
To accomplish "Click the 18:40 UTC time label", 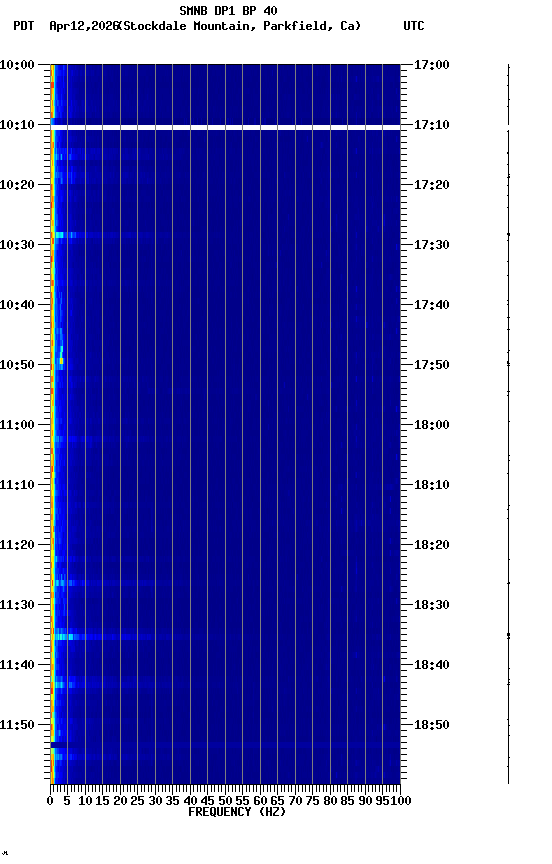I will coord(431,665).
